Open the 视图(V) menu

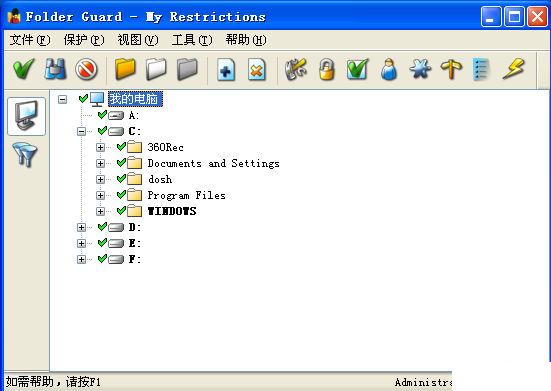point(138,40)
